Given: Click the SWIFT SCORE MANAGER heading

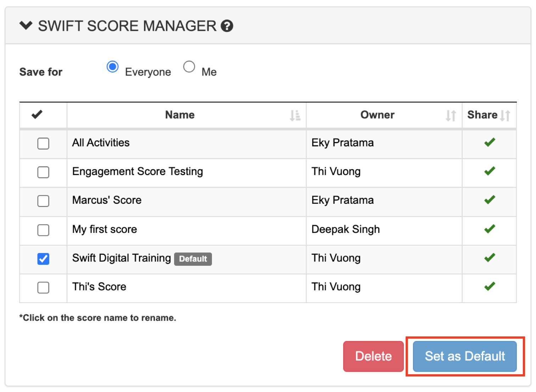Looking at the screenshot, I should [127, 26].
